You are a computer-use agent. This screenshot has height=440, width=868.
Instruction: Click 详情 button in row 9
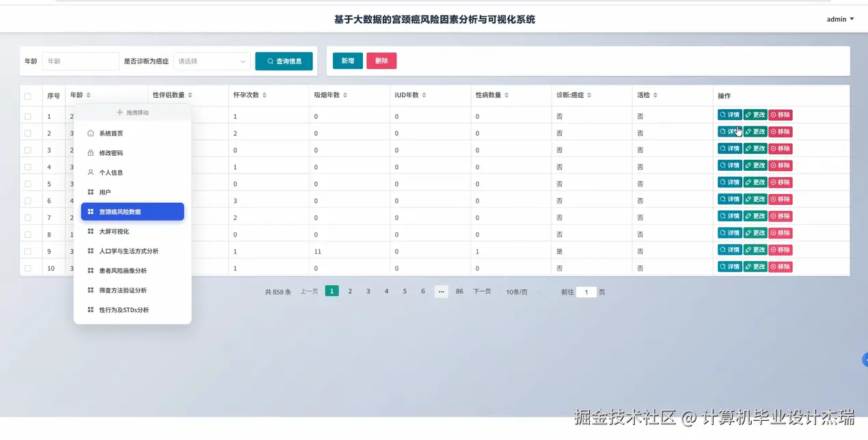(729, 250)
